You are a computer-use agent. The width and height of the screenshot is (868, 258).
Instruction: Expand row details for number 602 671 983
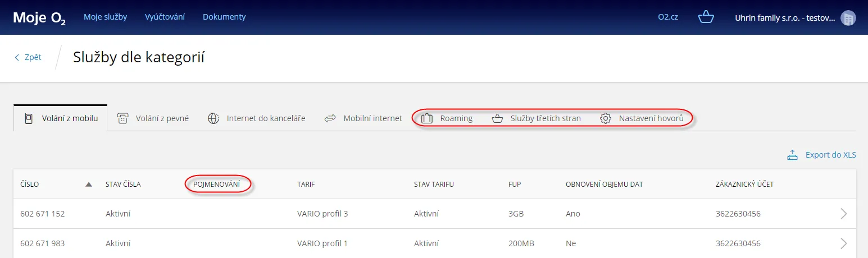tap(843, 243)
